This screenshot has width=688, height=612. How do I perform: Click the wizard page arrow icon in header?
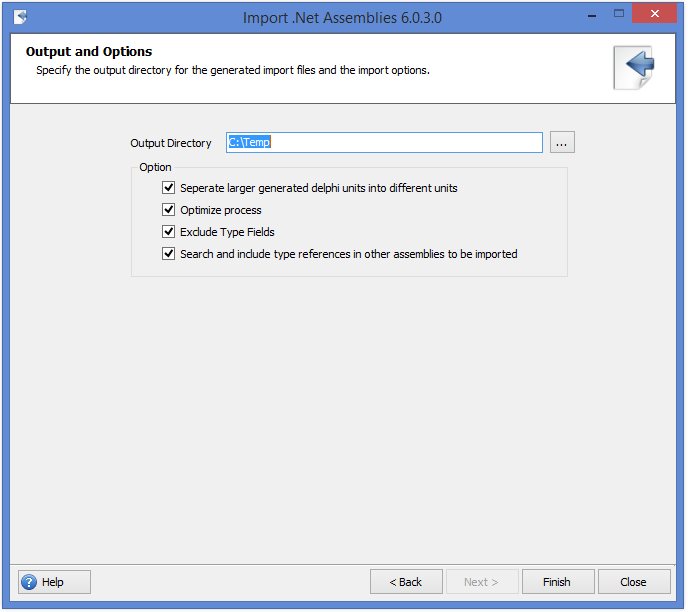tap(634, 67)
